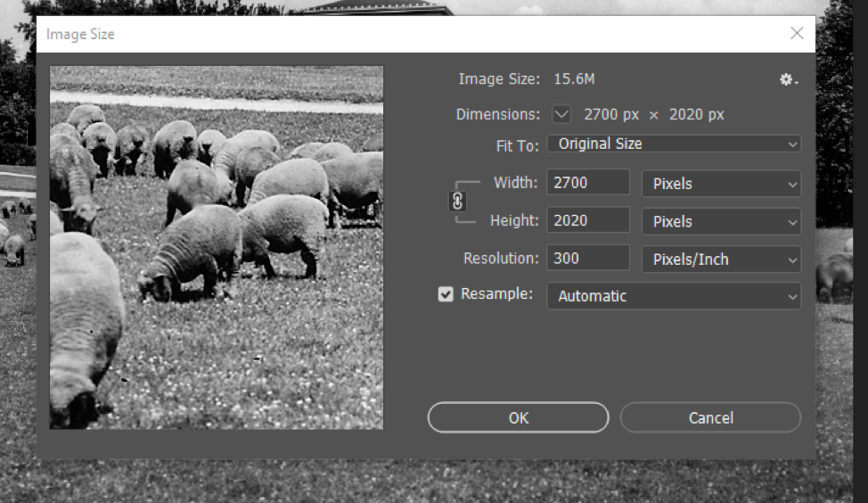Click the Cancel button
Viewport: 868px width, 503px height.
[x=710, y=417]
